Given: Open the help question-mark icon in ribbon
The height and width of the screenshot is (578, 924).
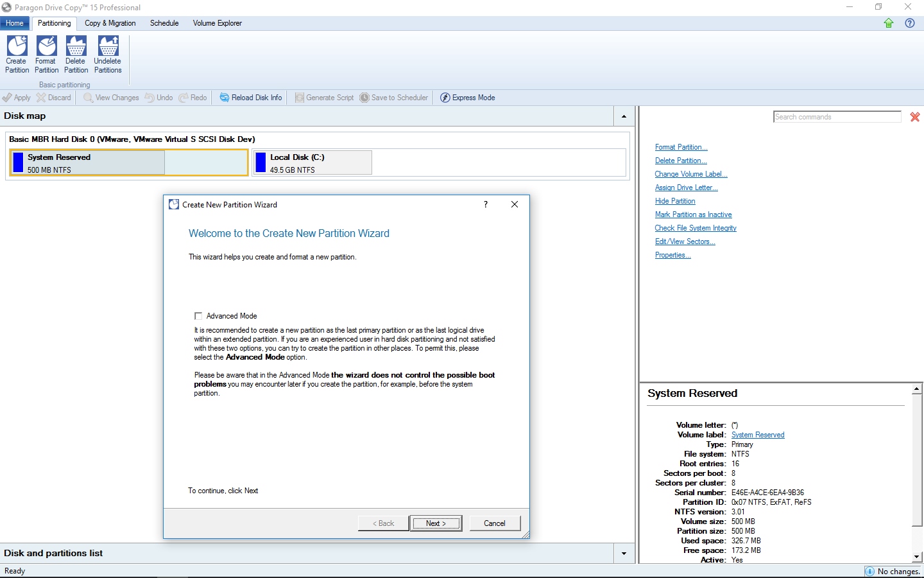Looking at the screenshot, I should pos(910,23).
